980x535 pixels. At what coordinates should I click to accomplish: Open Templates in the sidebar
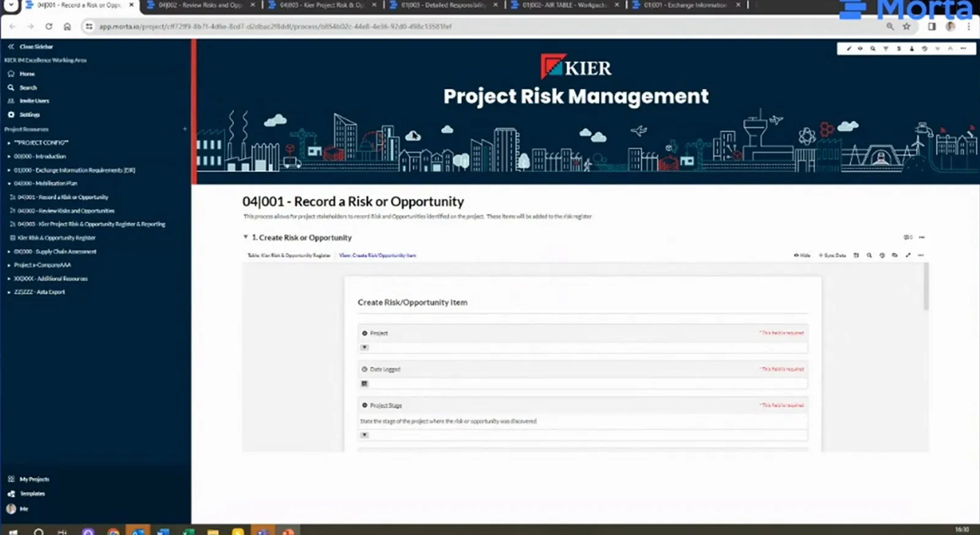pos(32,493)
